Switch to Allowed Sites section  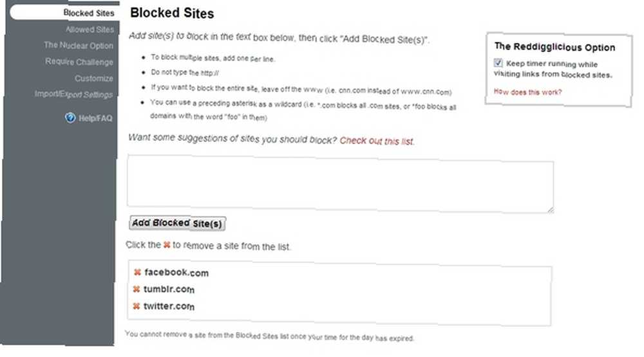[x=90, y=30]
